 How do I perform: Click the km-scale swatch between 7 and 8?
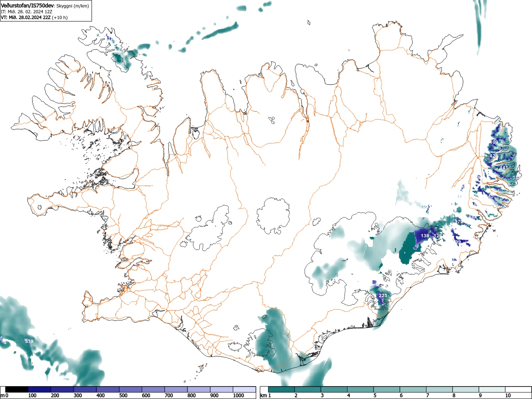pos(440,389)
